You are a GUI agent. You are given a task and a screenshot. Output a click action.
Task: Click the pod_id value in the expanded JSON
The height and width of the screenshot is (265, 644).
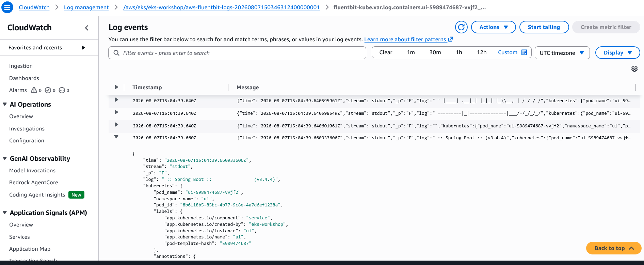pos(230,205)
